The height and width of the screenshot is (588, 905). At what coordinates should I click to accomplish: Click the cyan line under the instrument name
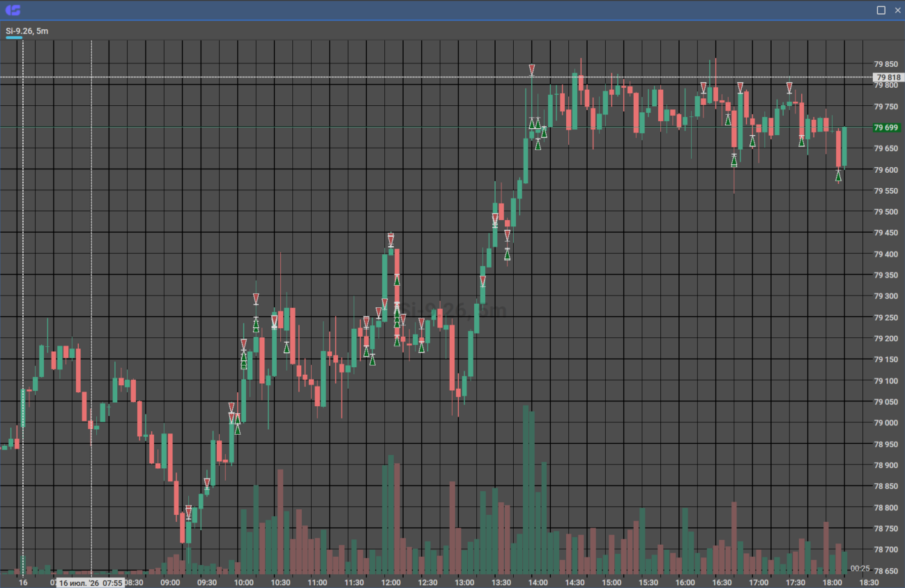(14, 38)
